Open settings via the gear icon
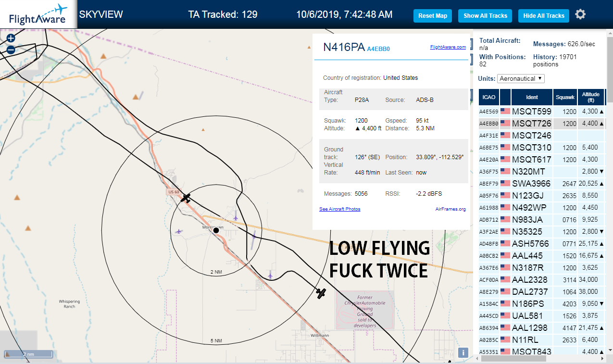The image size is (613, 364). 580,14
